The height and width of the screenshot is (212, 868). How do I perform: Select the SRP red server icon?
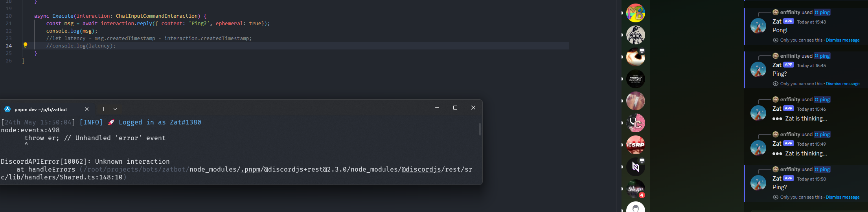pyautogui.click(x=636, y=145)
